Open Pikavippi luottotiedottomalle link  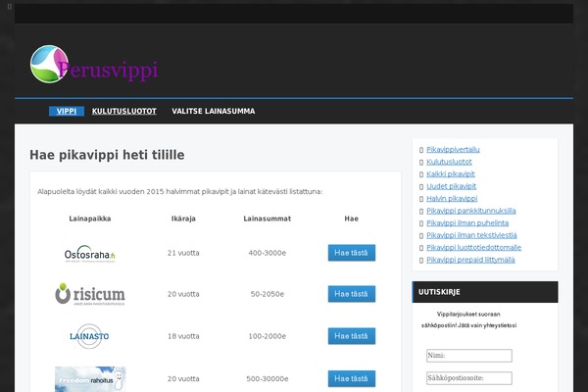pyautogui.click(x=473, y=248)
